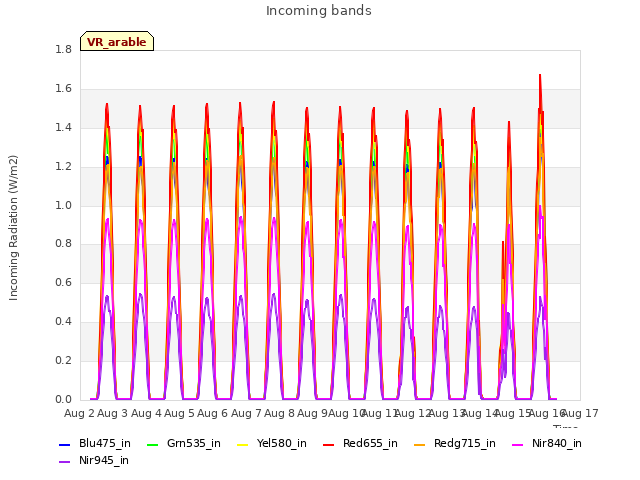Toggle the Red655_in legend entry

pyautogui.click(x=360, y=443)
